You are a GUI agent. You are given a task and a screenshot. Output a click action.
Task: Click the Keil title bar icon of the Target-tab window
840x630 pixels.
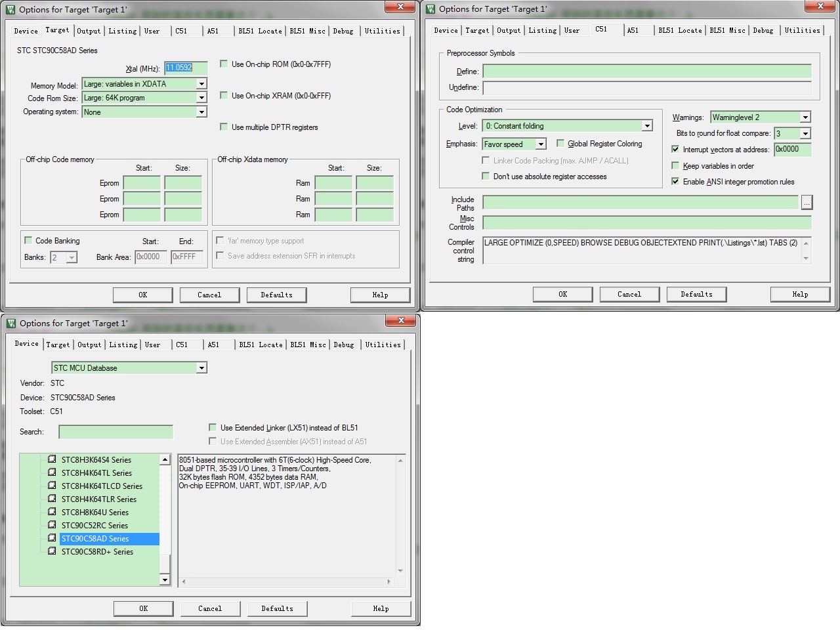point(10,9)
